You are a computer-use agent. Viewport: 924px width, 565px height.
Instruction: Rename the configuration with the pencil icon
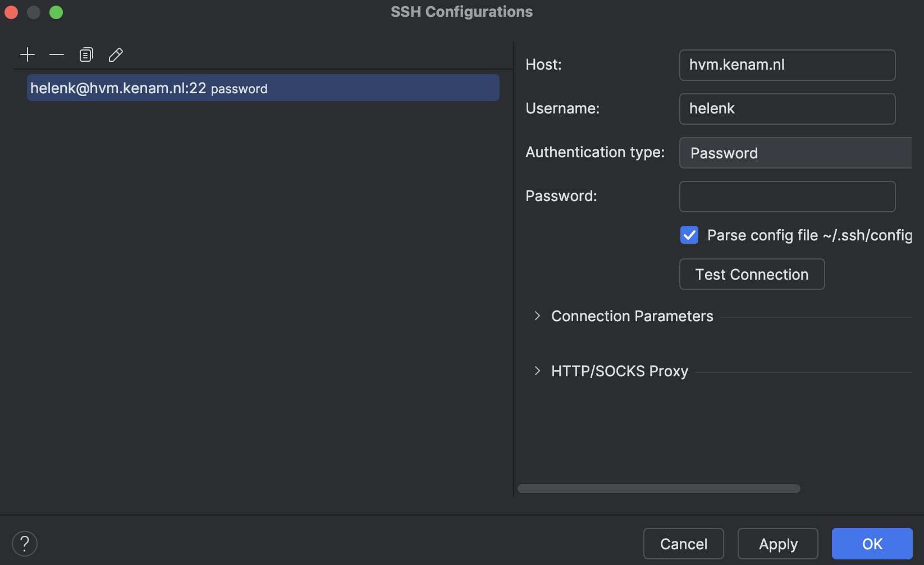(x=116, y=54)
